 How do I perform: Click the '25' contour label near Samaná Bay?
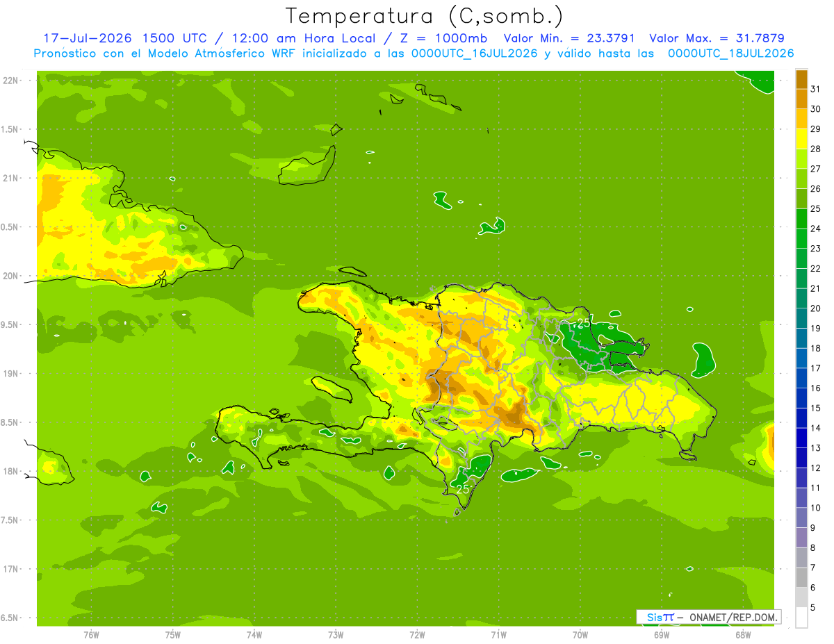(584, 323)
